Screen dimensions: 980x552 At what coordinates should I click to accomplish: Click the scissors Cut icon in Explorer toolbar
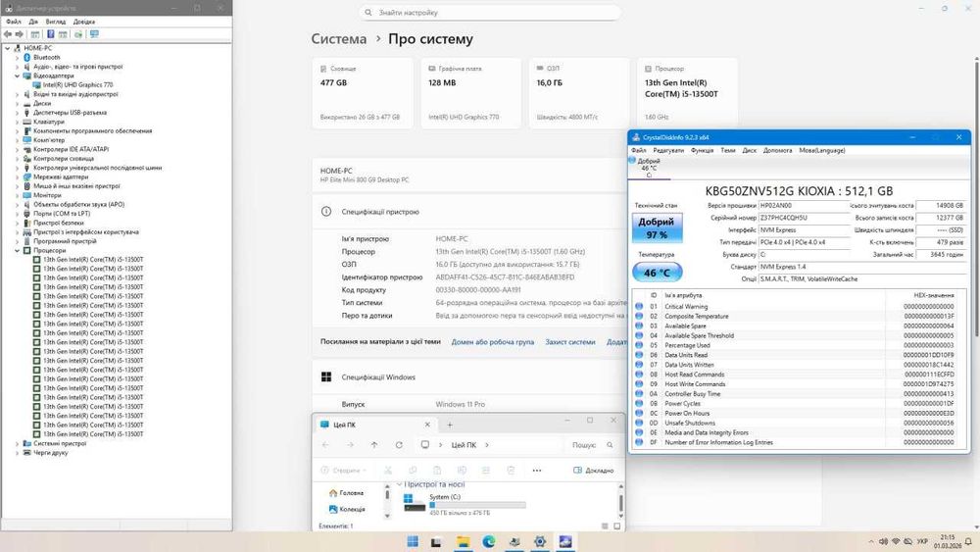(387, 470)
